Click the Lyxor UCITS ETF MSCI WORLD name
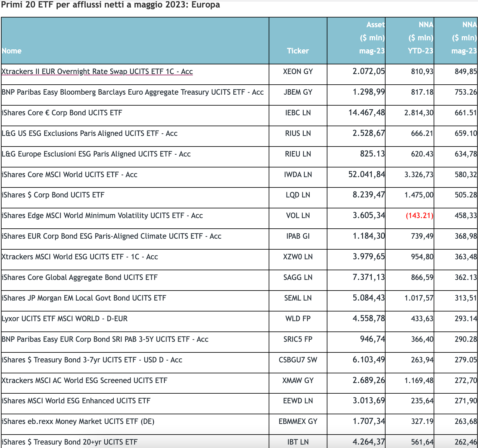Screen dimensions: 478x448 [x=65, y=319]
